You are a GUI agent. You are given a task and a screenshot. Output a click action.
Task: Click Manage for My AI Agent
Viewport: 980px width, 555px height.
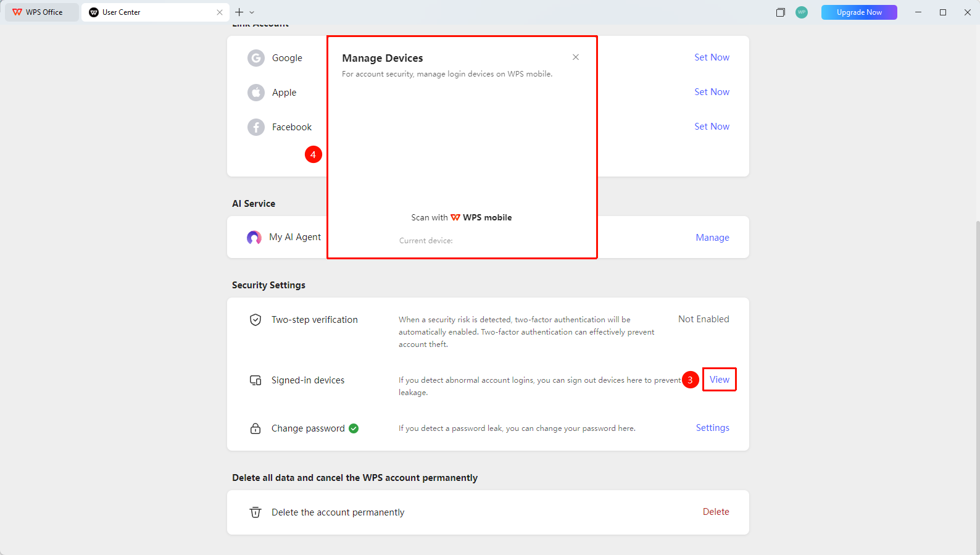(712, 238)
